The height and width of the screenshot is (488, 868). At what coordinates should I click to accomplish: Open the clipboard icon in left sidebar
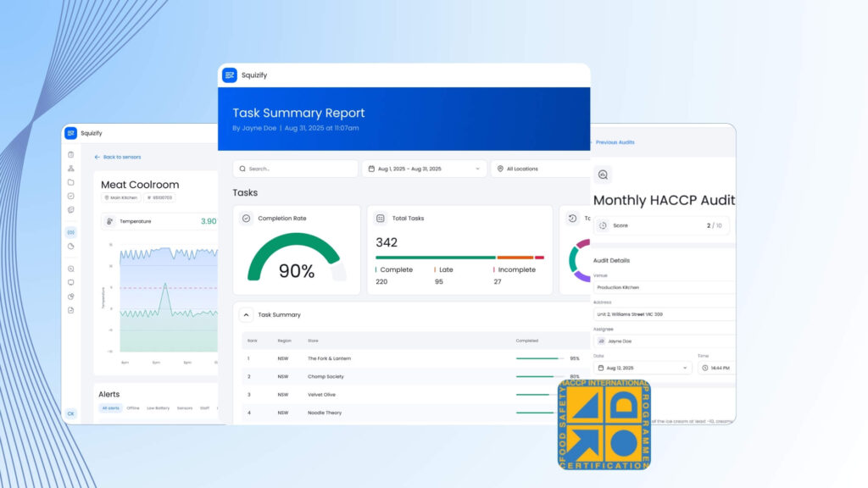[71, 154]
